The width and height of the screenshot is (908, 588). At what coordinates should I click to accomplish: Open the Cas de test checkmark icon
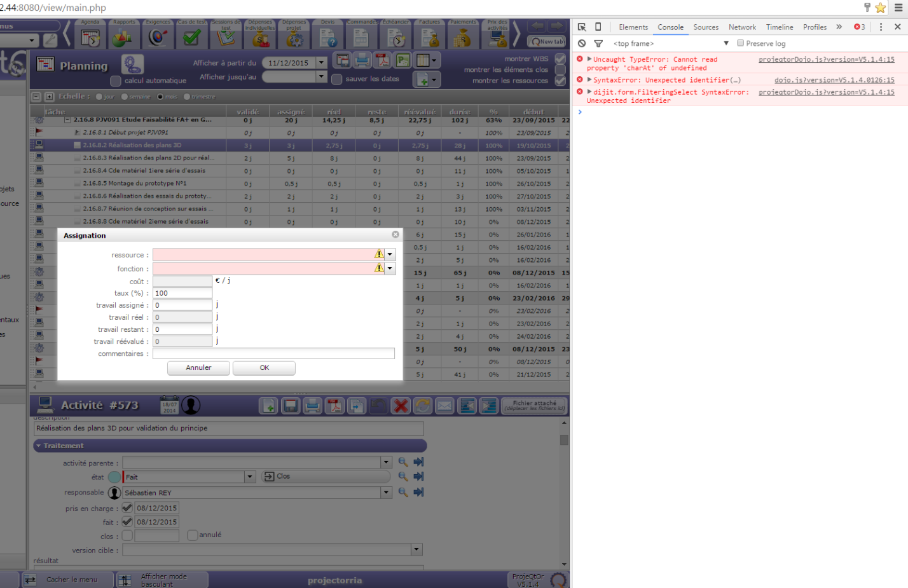[x=192, y=34]
